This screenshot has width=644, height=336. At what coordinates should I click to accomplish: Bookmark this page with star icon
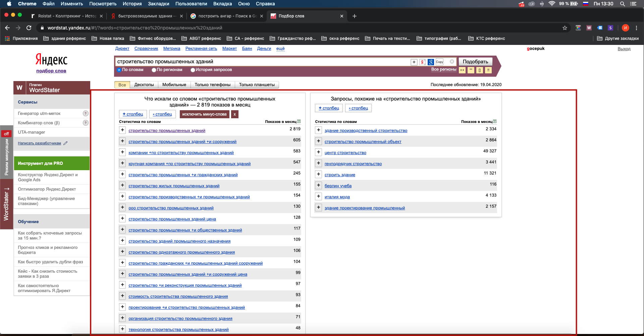point(565,28)
